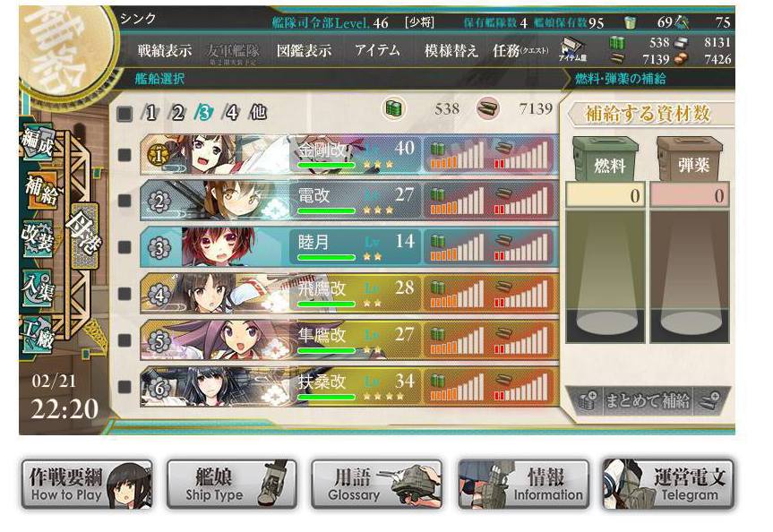Check the box beside 金剛改

pyautogui.click(x=125, y=155)
